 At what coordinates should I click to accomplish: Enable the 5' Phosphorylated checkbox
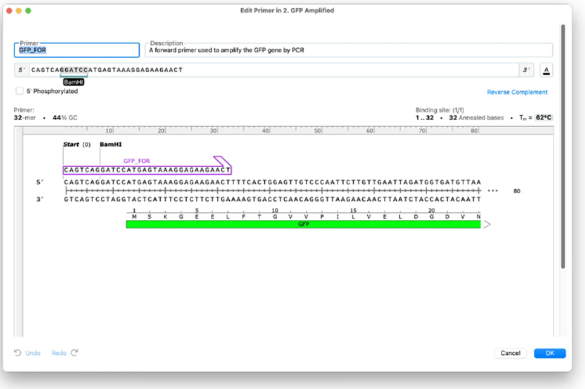[19, 91]
